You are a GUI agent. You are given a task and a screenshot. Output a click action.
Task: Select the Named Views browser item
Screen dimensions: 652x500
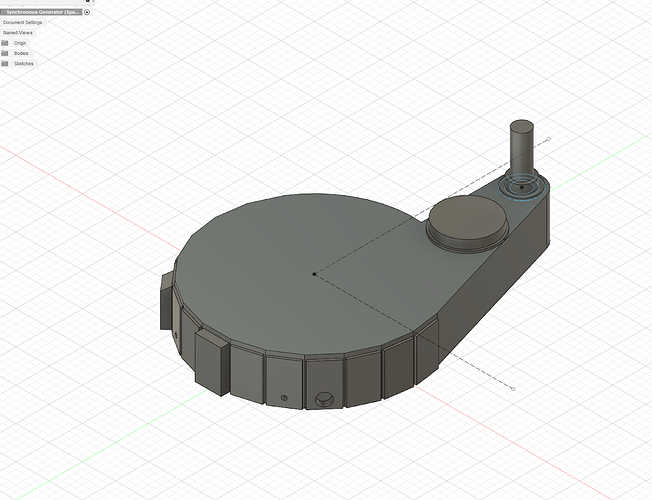click(x=18, y=32)
